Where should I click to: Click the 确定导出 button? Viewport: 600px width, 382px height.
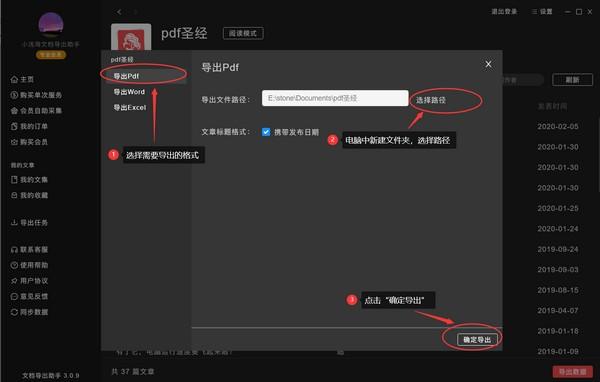pos(477,340)
